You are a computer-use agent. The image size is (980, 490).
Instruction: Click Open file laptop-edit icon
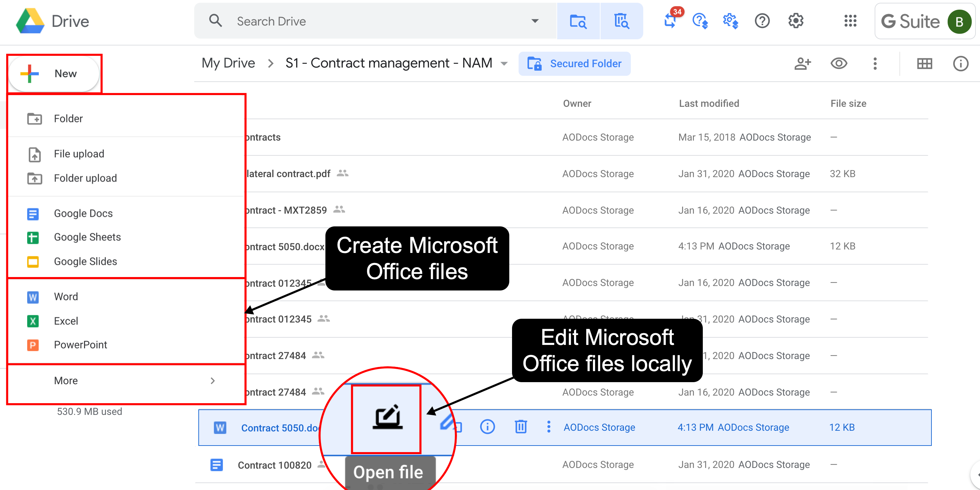(387, 417)
